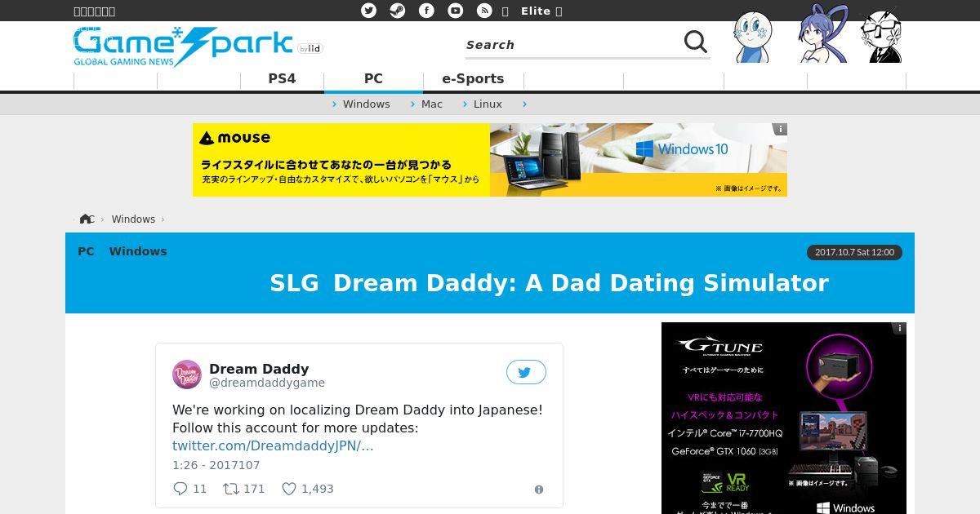The image size is (980, 514).
Task: Click the RSS feed icon in top bar
Action: pyautogui.click(x=484, y=11)
